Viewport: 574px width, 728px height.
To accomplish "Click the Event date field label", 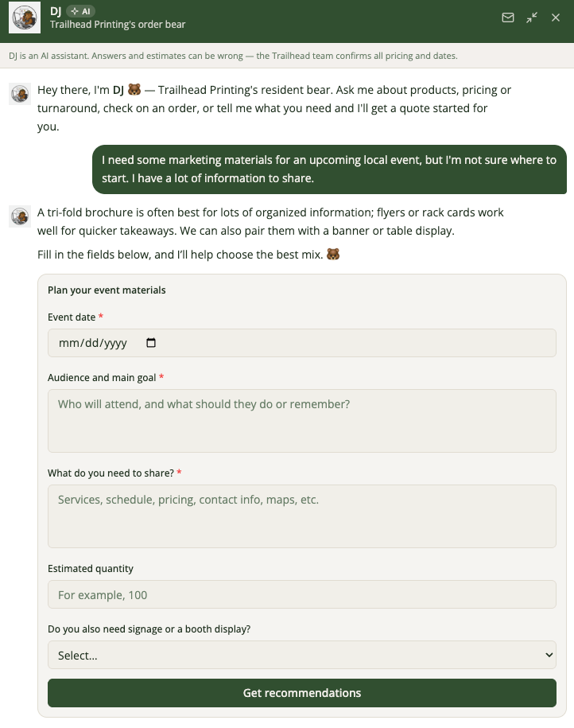I will coord(72,317).
